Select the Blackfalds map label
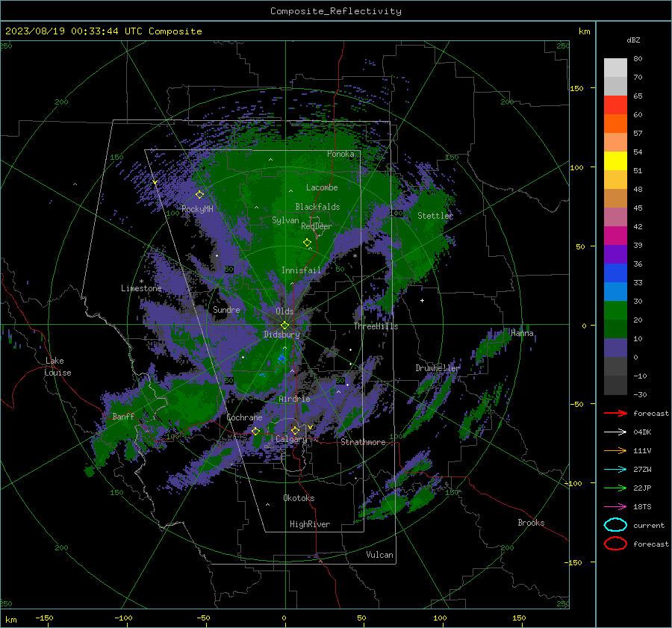 click(317, 207)
